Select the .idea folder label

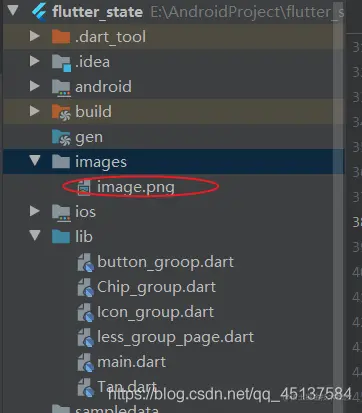92,62
